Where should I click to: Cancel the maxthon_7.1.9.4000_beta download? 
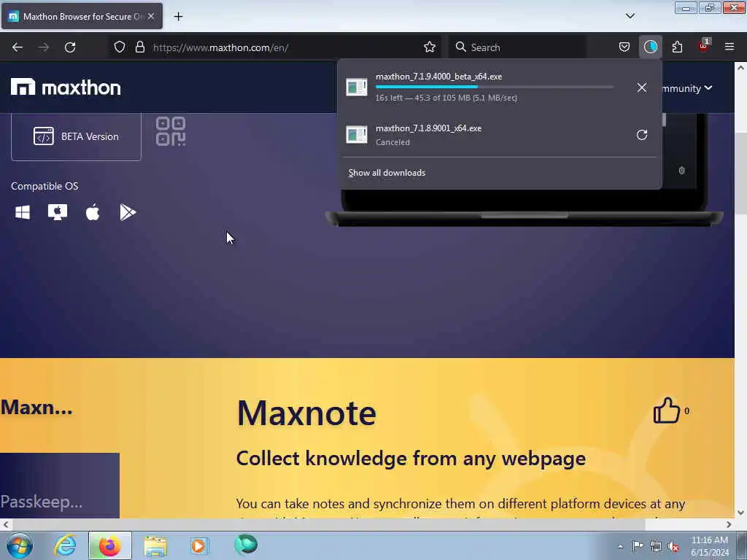click(x=642, y=87)
